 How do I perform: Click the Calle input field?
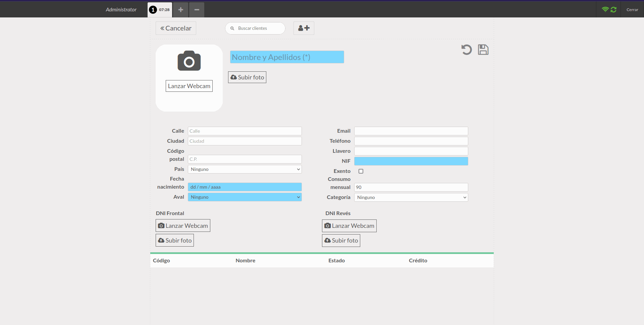[245, 131]
